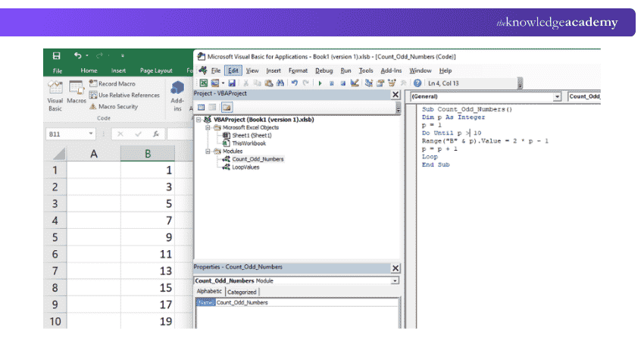Open the VBA Edit menu
This screenshot has width=644, height=341.
pyautogui.click(x=233, y=70)
